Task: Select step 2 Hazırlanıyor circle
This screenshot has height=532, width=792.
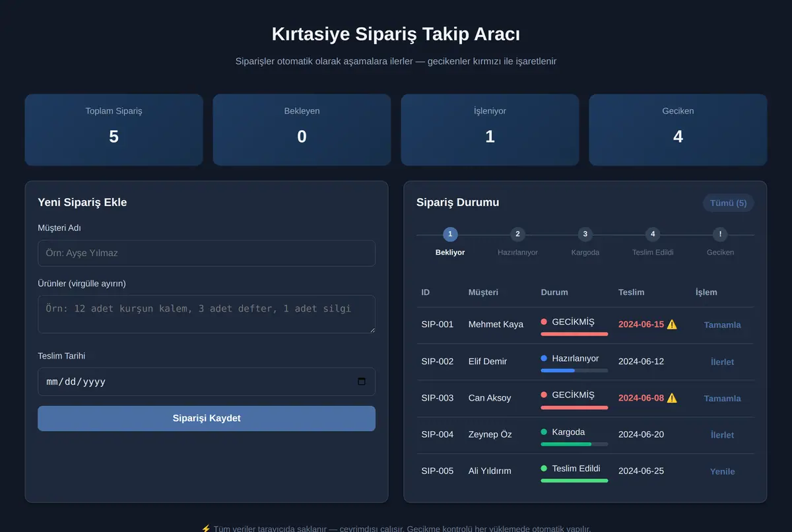Action: 517,234
